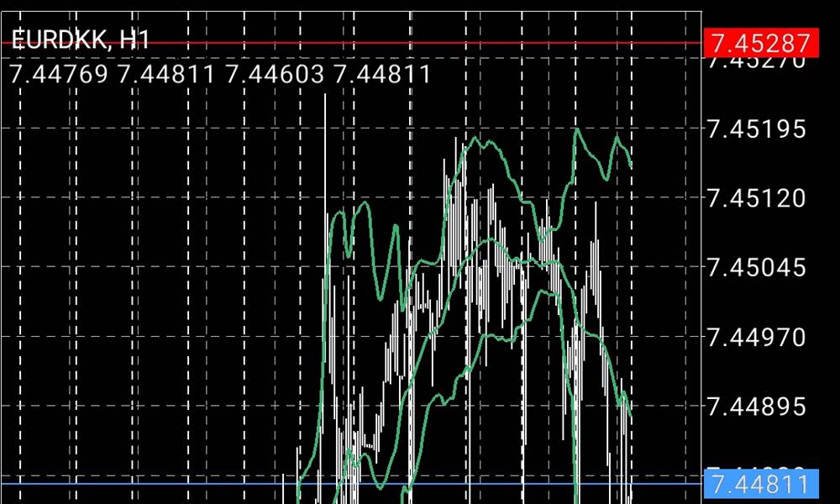Click the 7.45045 price axis label
Image resolution: width=840 pixels, height=504 pixels.
pyautogui.click(x=757, y=268)
